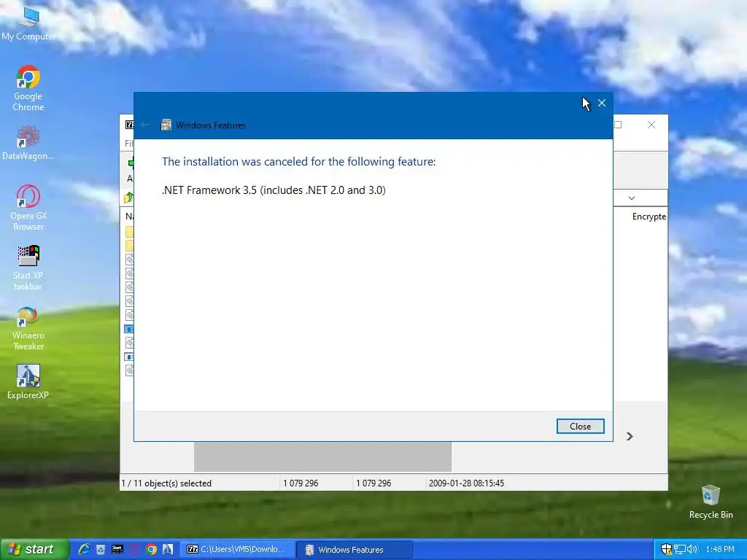Click the security shield tray icon
This screenshot has width=747, height=560.
pyautogui.click(x=667, y=550)
